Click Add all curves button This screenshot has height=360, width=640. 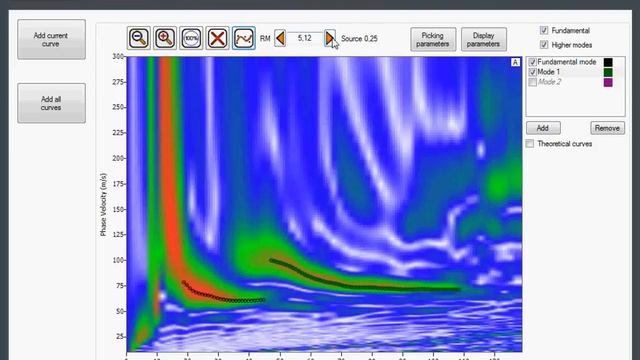51,103
